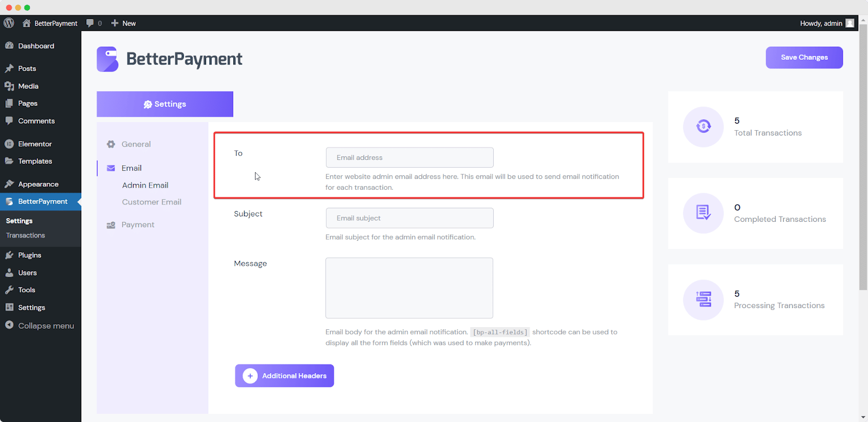Open Settings submenu under BetterPayment
Screen dimensions: 868x422
point(19,221)
